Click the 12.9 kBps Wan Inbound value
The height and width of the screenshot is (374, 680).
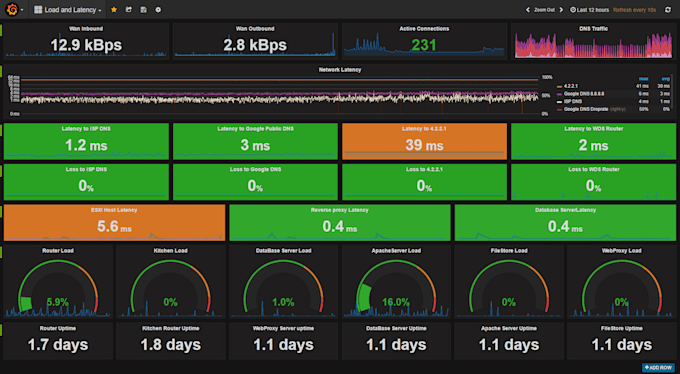coord(86,45)
